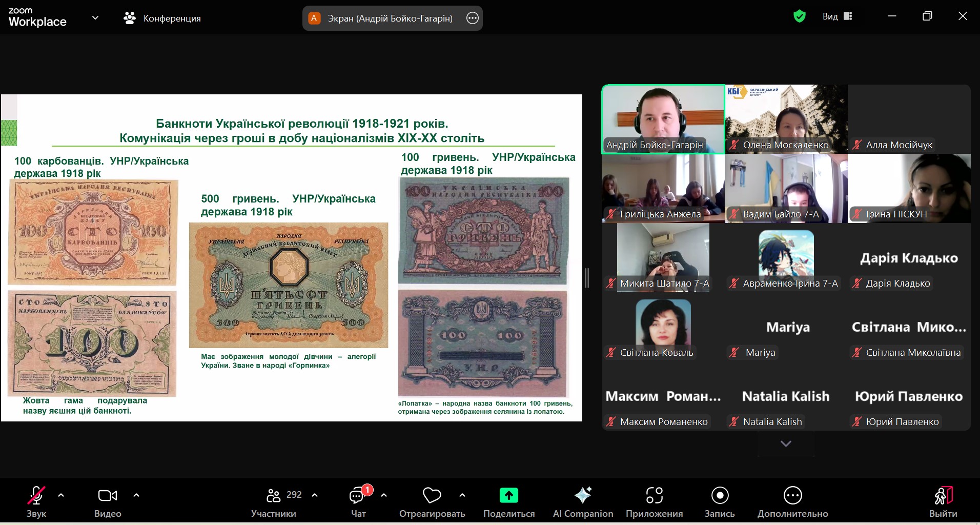Open audio options arrow next to Звук
The height and width of the screenshot is (525, 980).
coord(61,495)
